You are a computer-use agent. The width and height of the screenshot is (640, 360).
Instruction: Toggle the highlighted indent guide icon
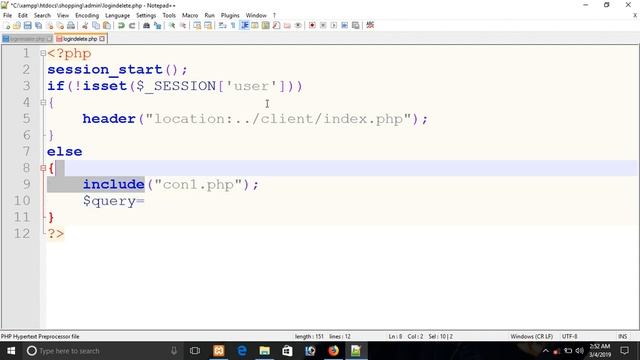click(x=244, y=25)
